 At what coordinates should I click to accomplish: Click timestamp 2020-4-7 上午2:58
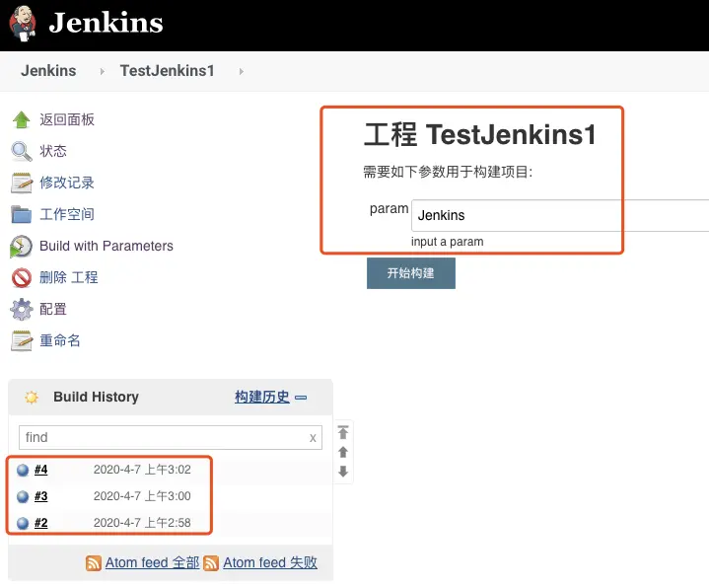[x=142, y=523]
